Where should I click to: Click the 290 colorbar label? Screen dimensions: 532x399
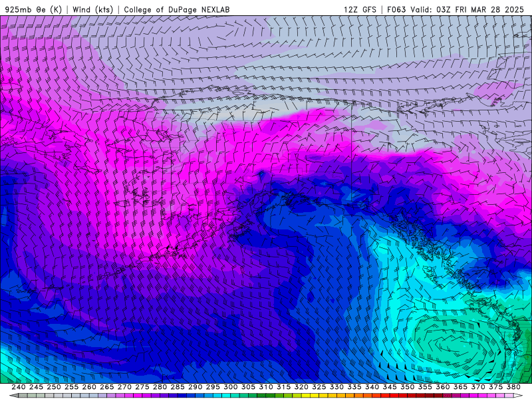click(x=195, y=387)
